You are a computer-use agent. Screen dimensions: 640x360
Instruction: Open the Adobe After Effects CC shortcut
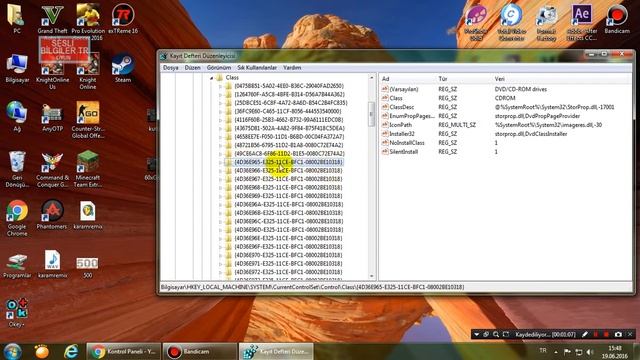pyautogui.click(x=582, y=22)
